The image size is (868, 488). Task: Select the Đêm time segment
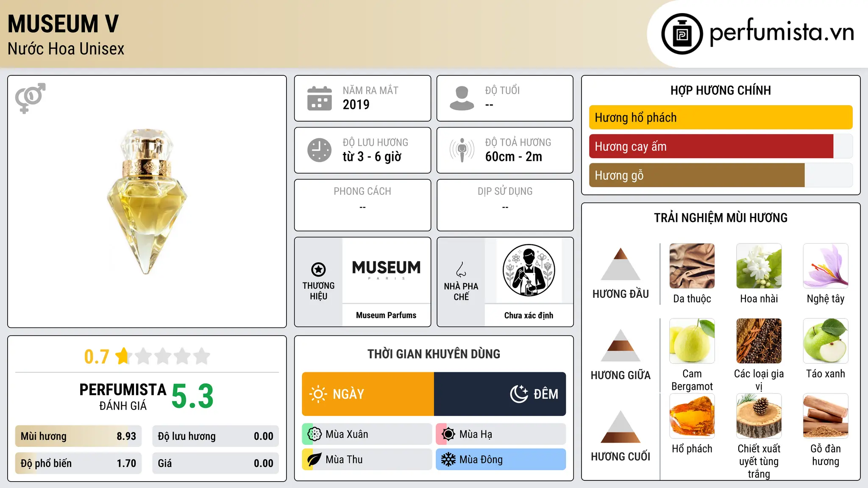(500, 394)
